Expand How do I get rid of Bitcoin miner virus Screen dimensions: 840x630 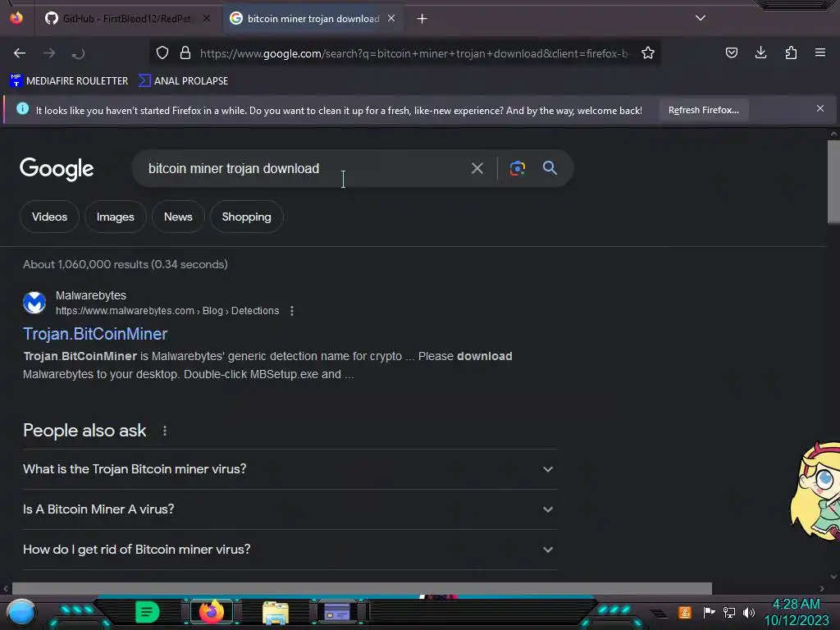pos(290,550)
